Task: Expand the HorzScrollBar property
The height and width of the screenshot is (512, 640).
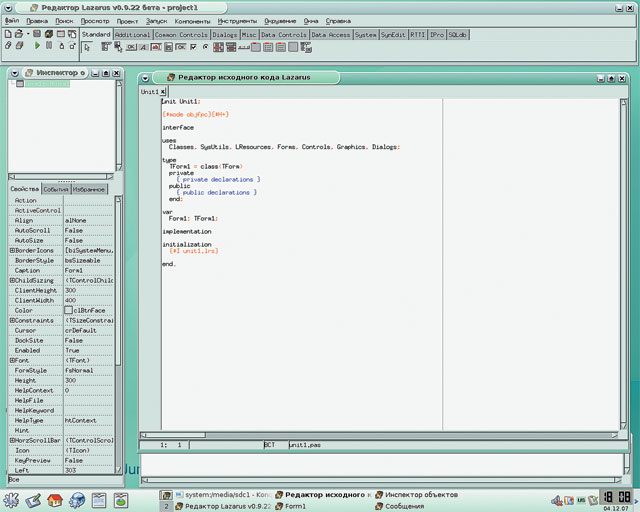Action: click(12, 441)
